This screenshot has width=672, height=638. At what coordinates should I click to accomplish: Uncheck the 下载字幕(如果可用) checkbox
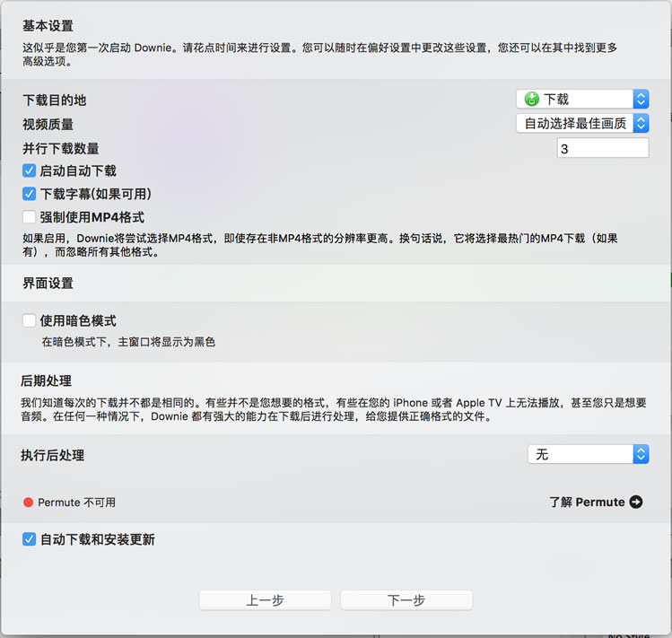(29, 194)
